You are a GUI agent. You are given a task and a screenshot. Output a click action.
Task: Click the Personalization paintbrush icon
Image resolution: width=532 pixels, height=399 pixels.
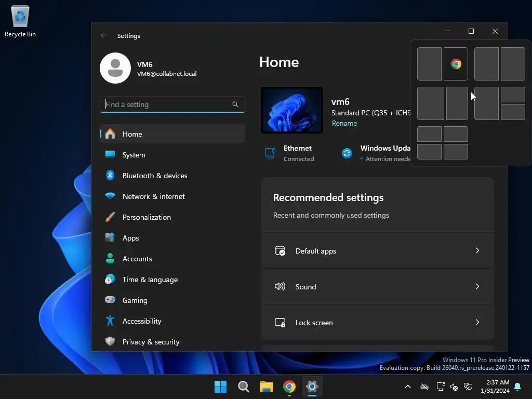click(110, 217)
